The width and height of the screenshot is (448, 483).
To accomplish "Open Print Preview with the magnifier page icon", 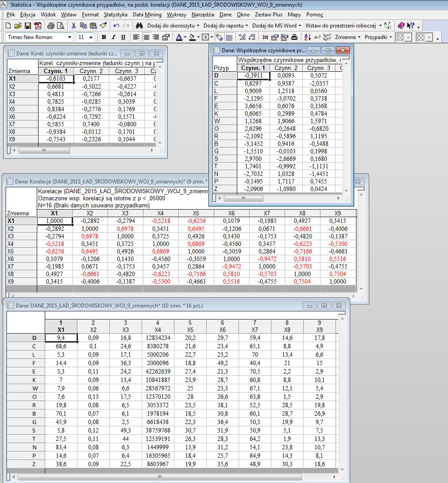I will coord(61,26).
